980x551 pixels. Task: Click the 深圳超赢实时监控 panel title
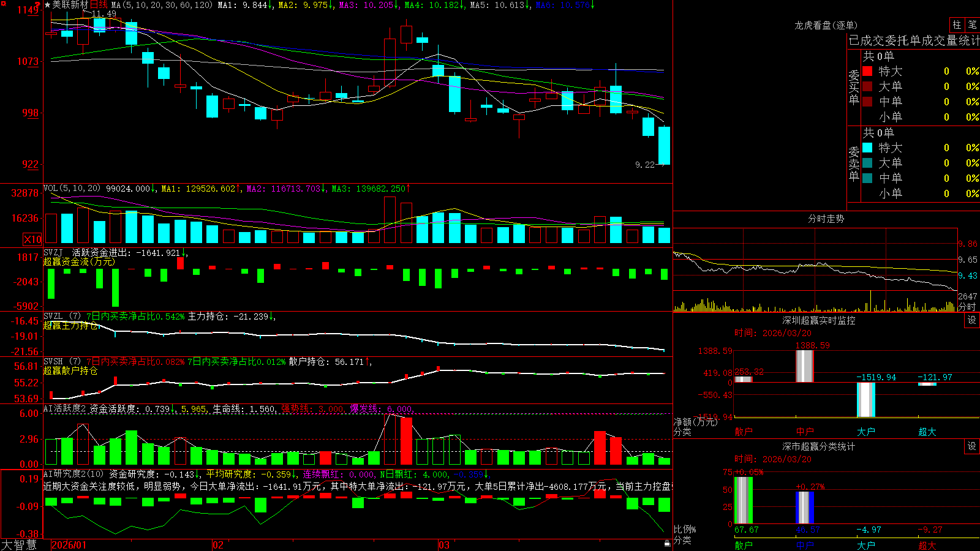[x=818, y=320]
